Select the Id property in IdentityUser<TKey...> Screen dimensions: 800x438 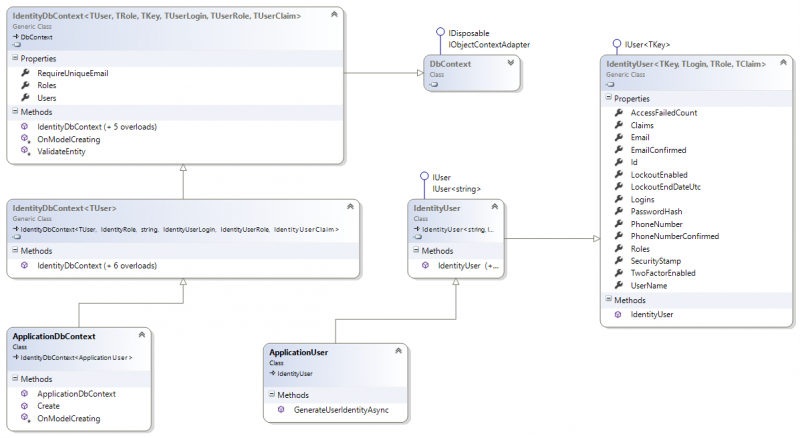[x=634, y=162]
